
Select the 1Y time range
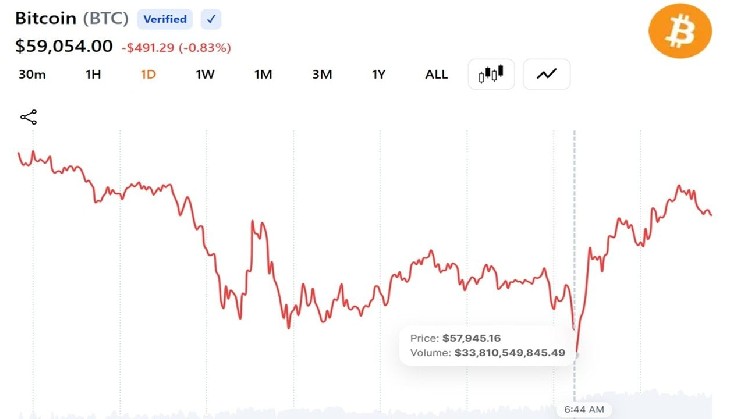point(378,75)
